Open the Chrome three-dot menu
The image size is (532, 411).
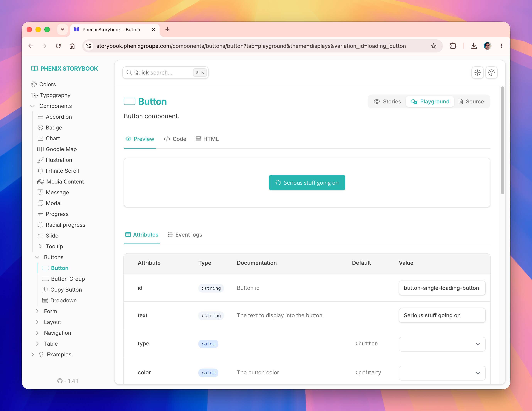coord(501,46)
